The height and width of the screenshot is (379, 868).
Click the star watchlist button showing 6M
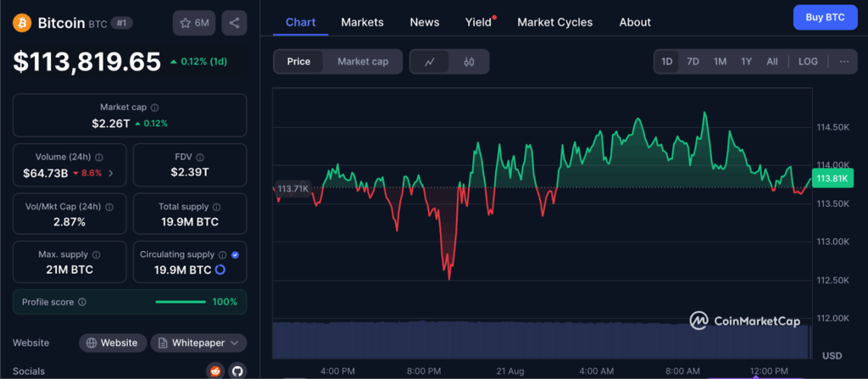click(193, 23)
